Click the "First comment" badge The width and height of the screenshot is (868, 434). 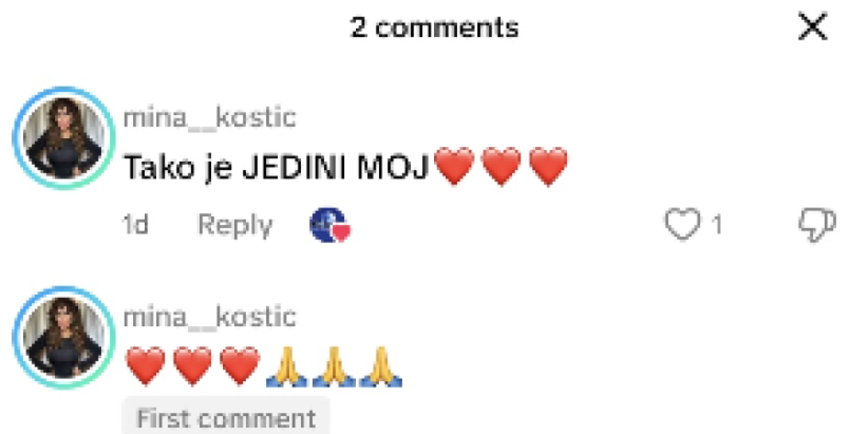[x=226, y=417]
